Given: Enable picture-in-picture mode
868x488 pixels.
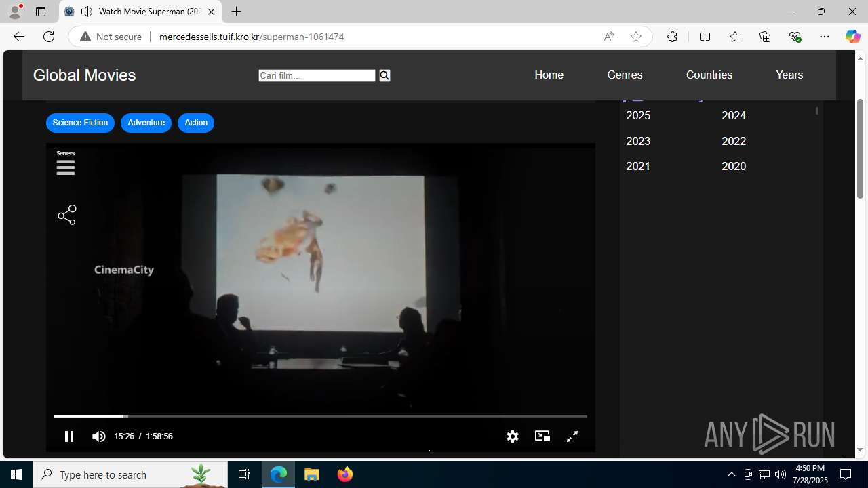Looking at the screenshot, I should click(542, 436).
